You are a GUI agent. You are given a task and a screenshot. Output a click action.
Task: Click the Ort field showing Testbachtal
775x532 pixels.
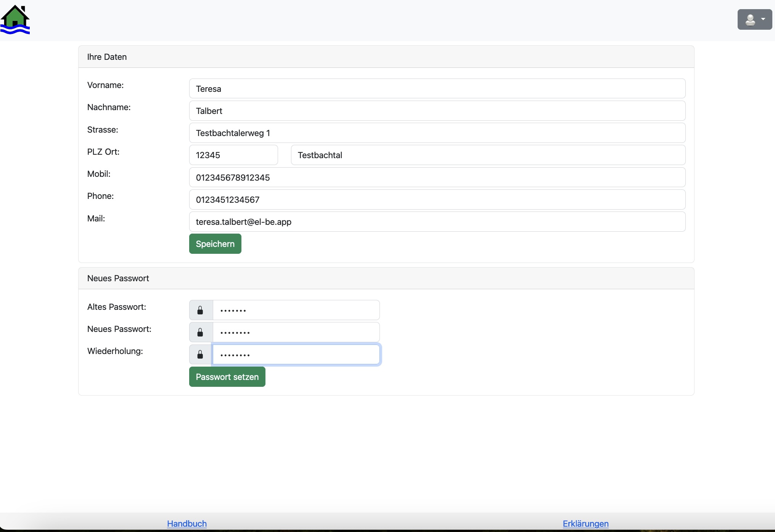tap(488, 155)
